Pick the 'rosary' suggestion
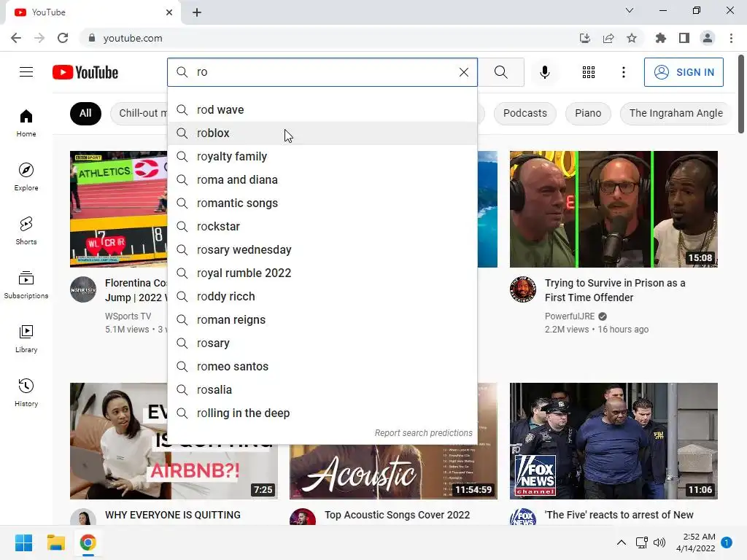This screenshot has height=560, width=747. (322, 343)
